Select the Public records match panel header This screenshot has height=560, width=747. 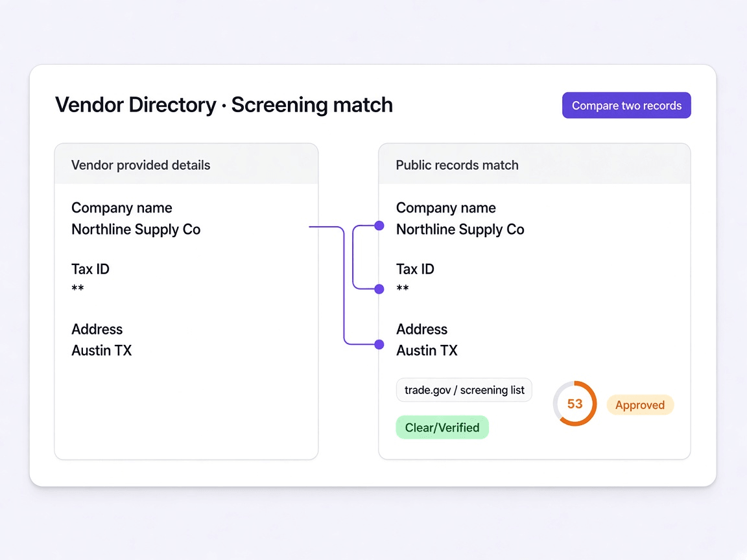(534, 164)
